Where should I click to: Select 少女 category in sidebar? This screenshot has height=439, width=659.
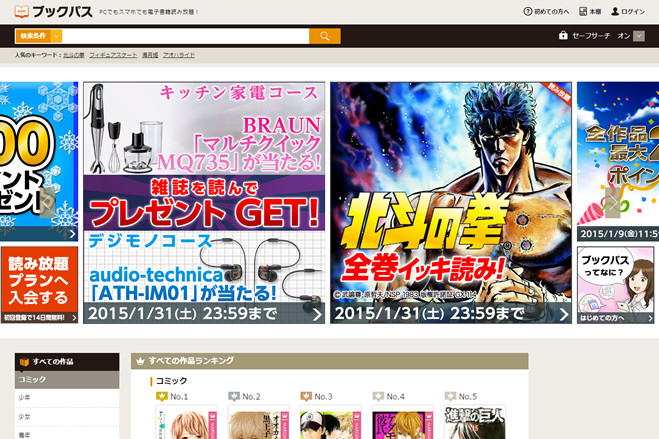coord(67,417)
